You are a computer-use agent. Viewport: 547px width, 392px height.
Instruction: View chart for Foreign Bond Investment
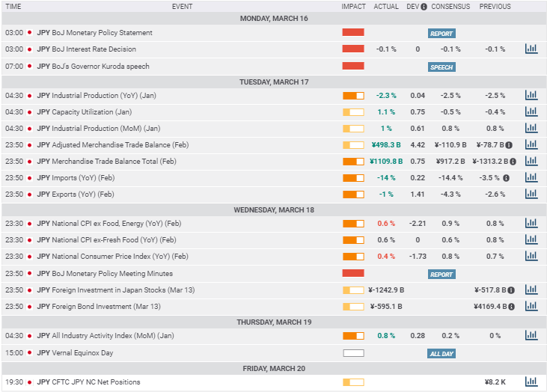[x=531, y=307]
